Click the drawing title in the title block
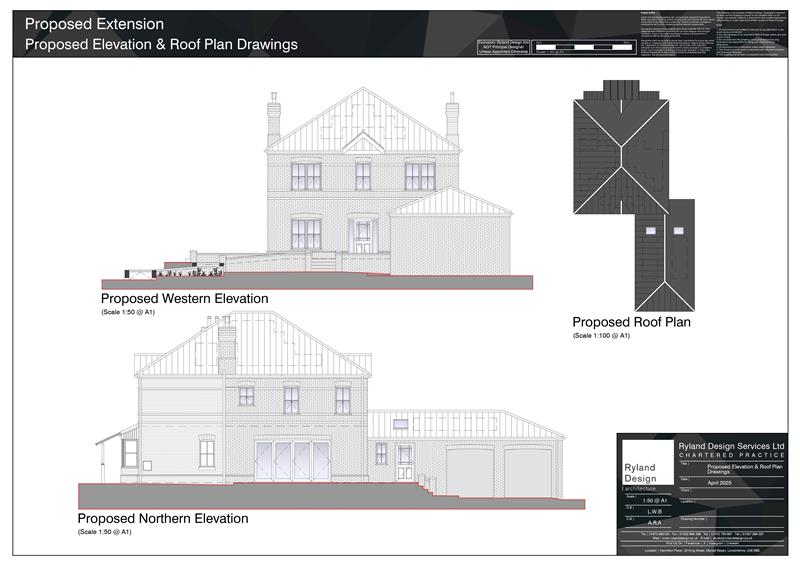This screenshot has height=565, width=800. (x=744, y=469)
